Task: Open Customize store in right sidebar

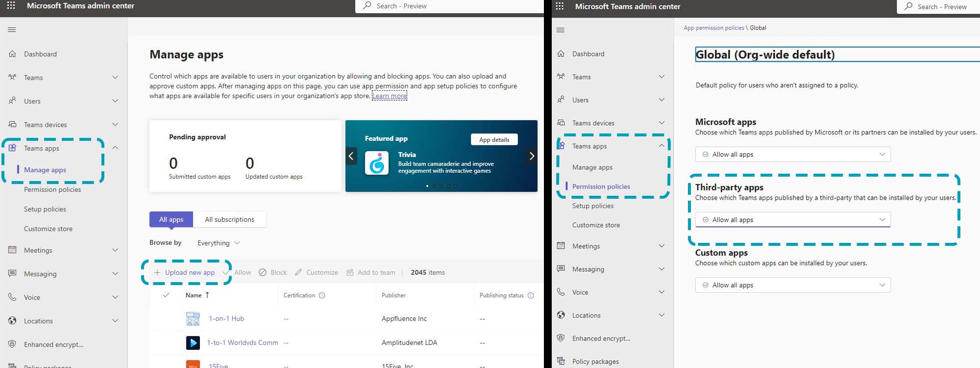Action: click(596, 225)
